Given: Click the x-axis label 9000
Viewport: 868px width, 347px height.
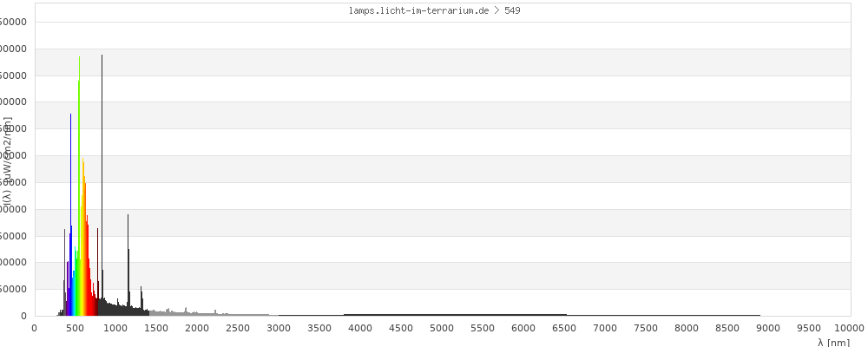Looking at the screenshot, I should point(768,328).
